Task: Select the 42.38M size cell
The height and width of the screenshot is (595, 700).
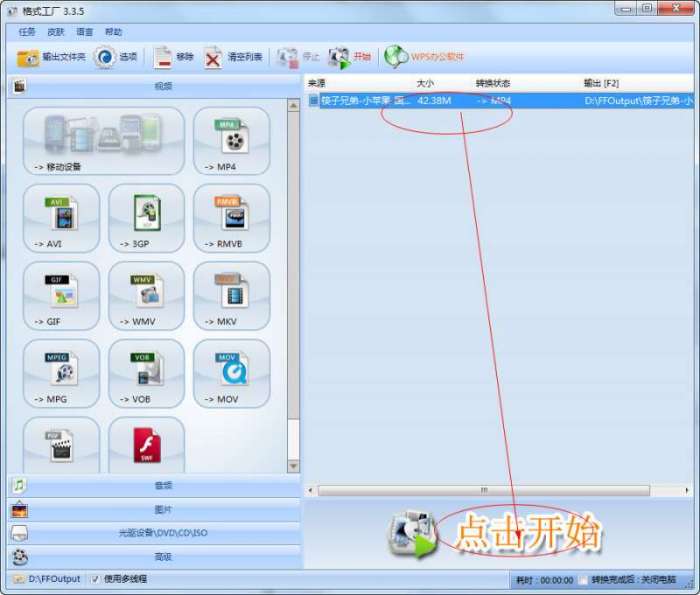Action: point(434,101)
